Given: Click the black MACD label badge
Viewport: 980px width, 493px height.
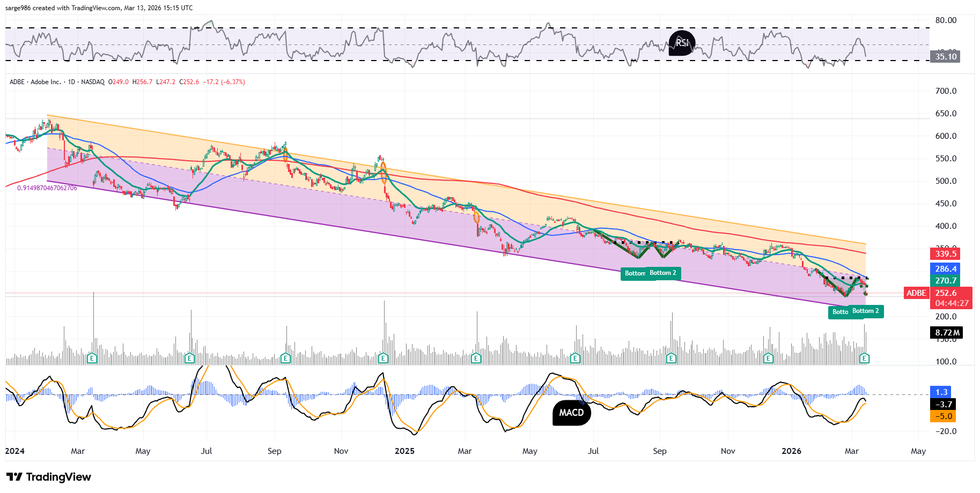Looking at the screenshot, I should [571, 413].
